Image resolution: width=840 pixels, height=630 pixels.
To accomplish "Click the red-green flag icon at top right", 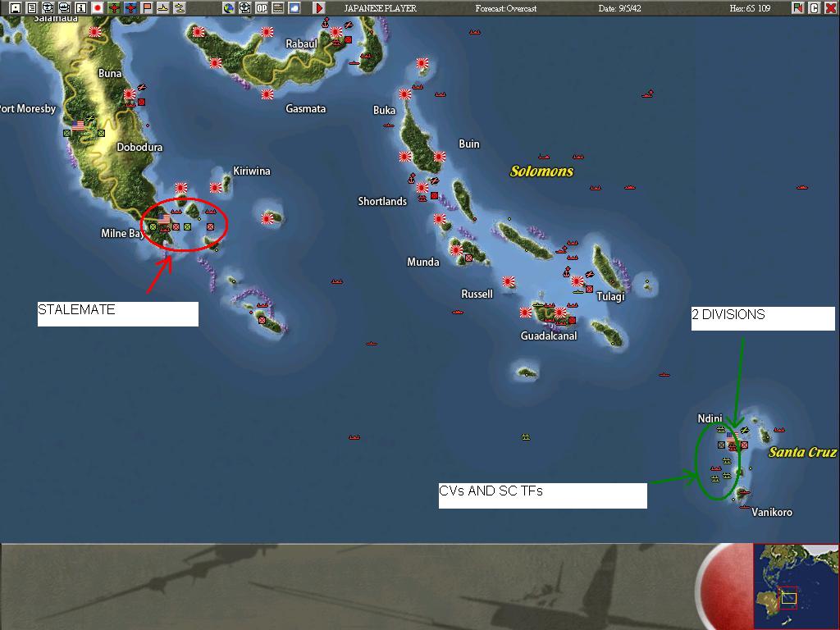I will (x=798, y=8).
